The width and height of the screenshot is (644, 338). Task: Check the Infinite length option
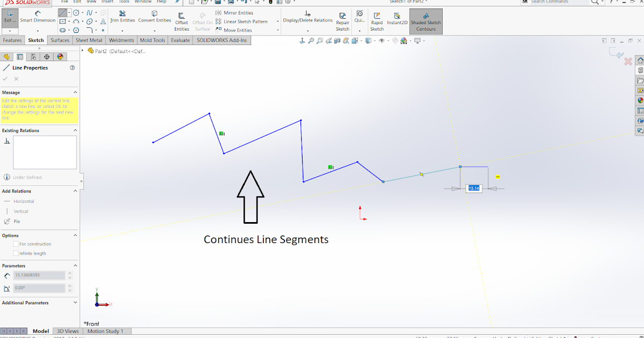(17, 253)
